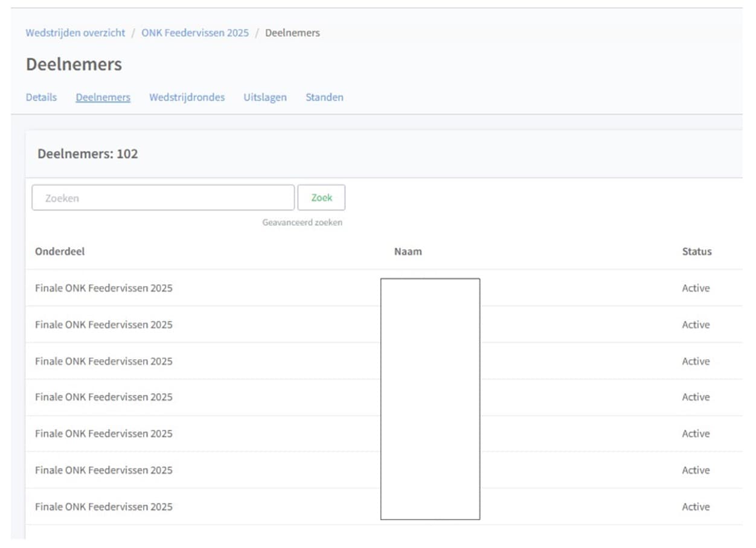Click the Deelnemers: 102 count heading
756x548 pixels.
click(x=88, y=154)
